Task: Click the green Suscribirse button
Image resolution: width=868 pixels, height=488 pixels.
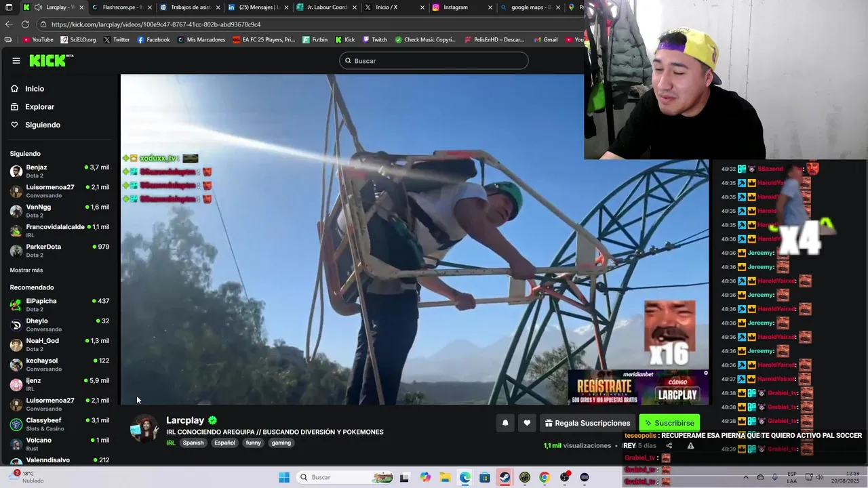Action: [x=669, y=423]
